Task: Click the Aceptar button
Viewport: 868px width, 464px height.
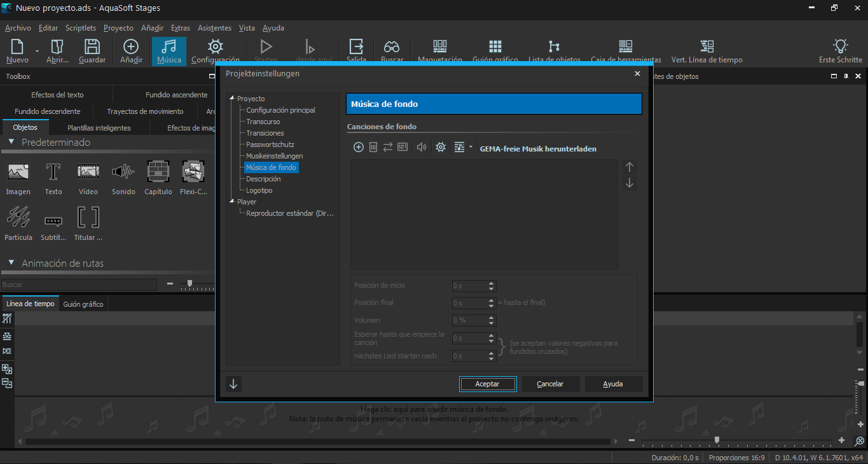Action: click(x=488, y=384)
